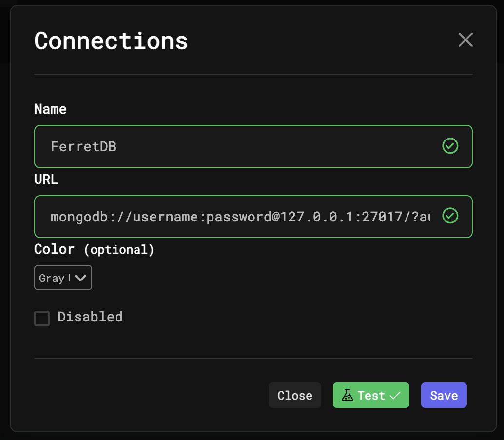Click the green checkmark inside the Name field
Screen dimensions: 504x440
(450, 146)
